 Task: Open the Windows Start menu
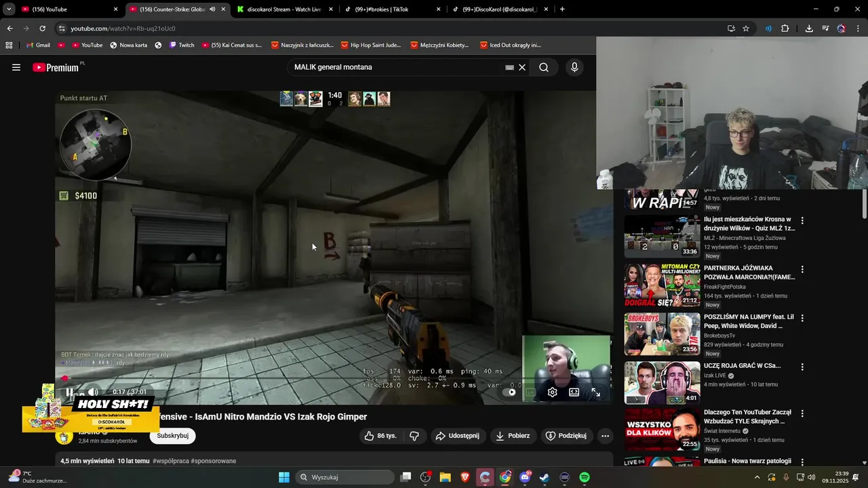pyautogui.click(x=284, y=477)
